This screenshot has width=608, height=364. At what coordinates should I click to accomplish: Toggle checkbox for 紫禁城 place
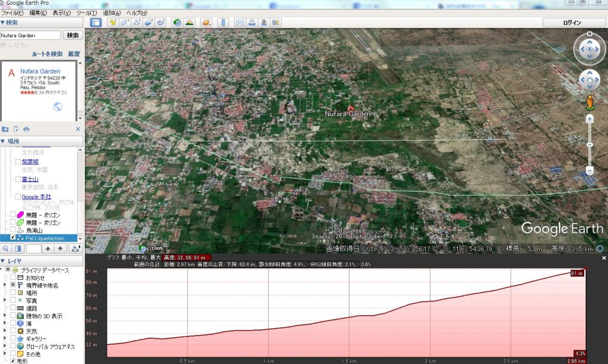click(18, 162)
